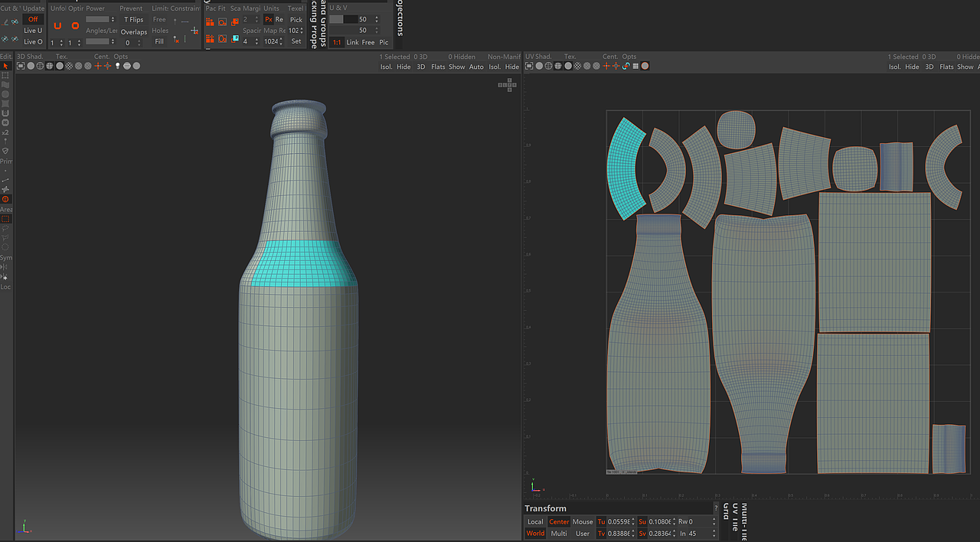Click bottom Fit icon in pack panel
The height and width of the screenshot is (542, 980).
[x=222, y=38]
